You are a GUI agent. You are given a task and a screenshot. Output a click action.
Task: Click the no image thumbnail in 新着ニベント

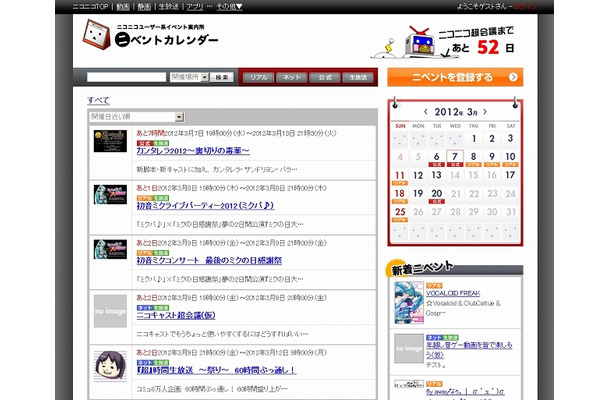[x=409, y=349]
